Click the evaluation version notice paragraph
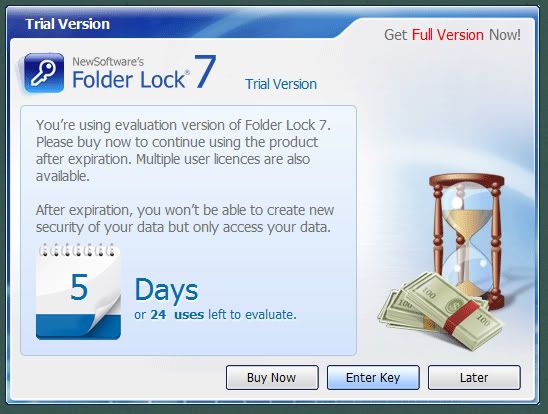Viewport: 548px width, 414px height. coord(183,151)
